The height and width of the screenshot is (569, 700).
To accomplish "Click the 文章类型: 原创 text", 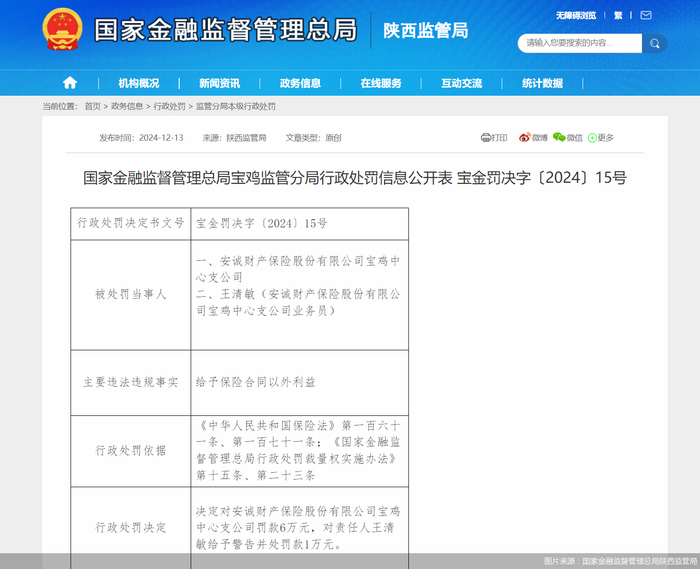I will (313, 138).
